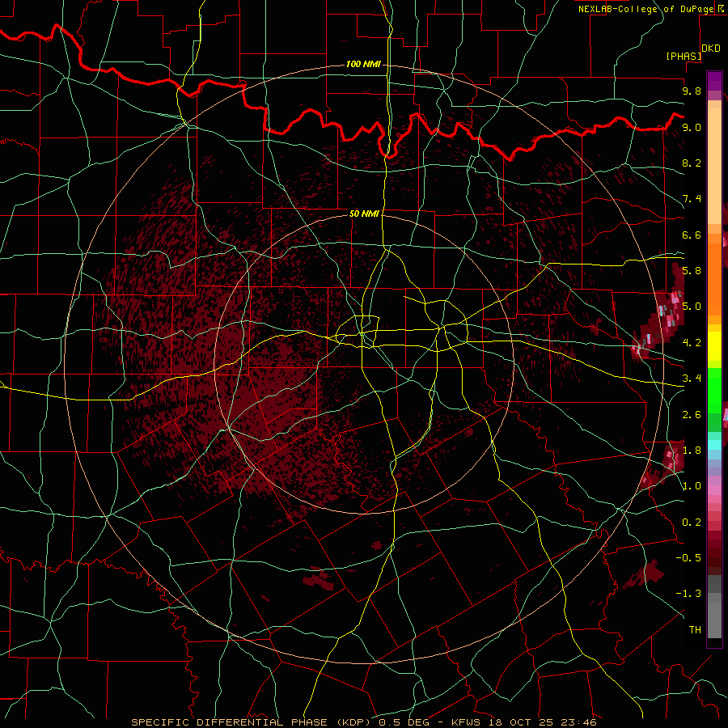Click the 5.8 value on the color scale

(692, 271)
